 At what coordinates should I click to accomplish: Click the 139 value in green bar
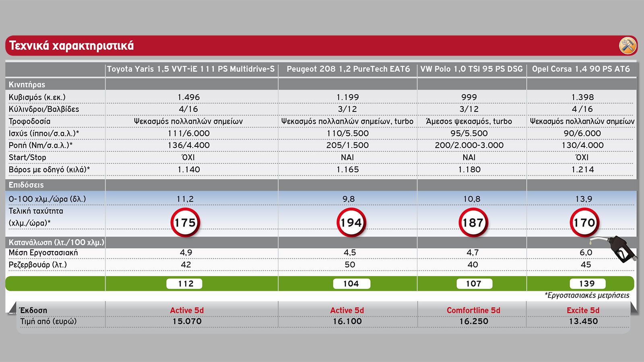pyautogui.click(x=587, y=284)
